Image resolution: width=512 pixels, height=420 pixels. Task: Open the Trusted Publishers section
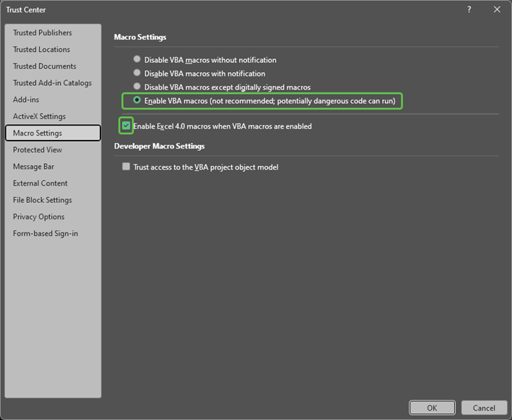[x=43, y=33]
